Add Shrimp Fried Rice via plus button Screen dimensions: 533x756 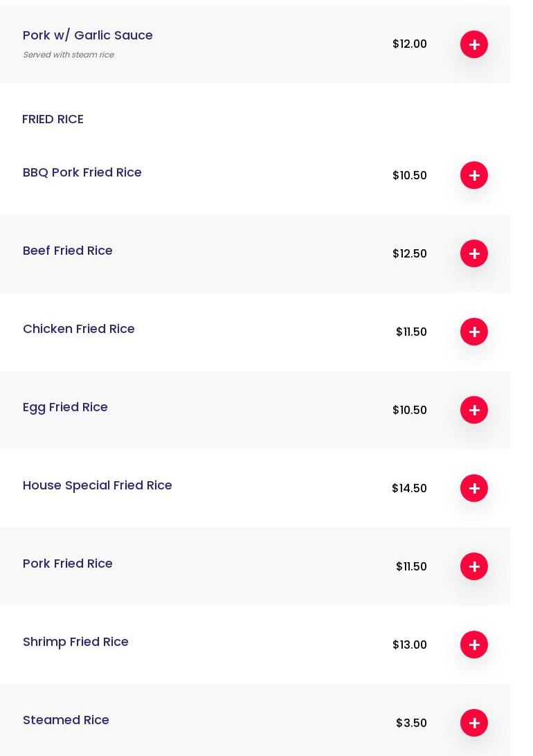(473, 645)
